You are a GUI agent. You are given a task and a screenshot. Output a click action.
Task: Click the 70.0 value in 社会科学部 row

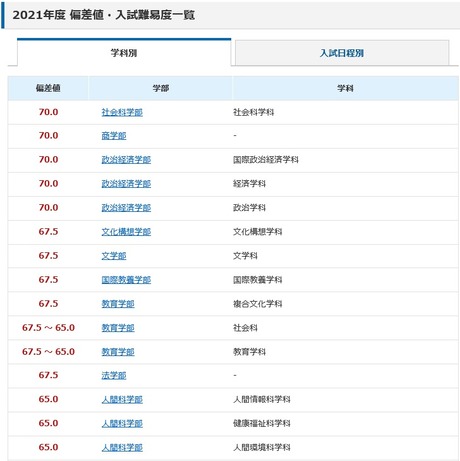click(48, 112)
